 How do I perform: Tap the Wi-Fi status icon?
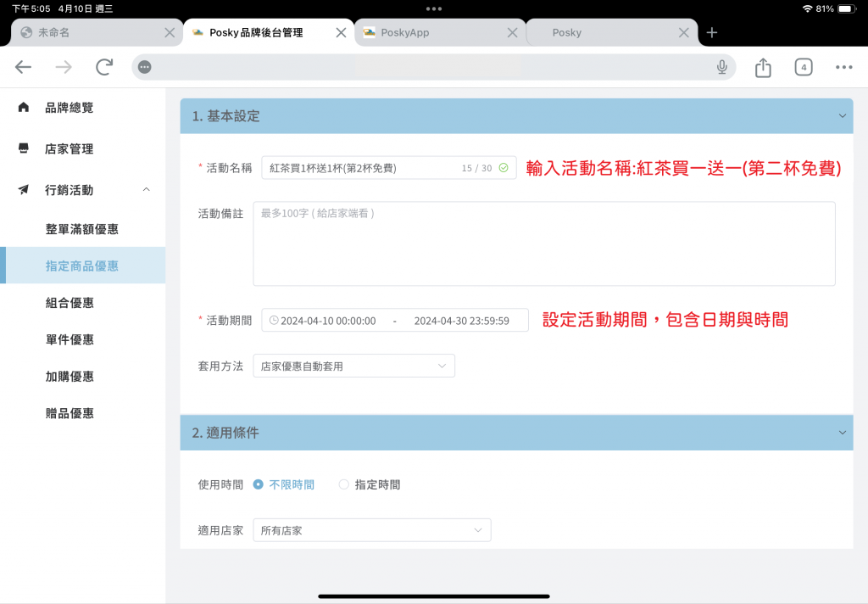tap(807, 8)
